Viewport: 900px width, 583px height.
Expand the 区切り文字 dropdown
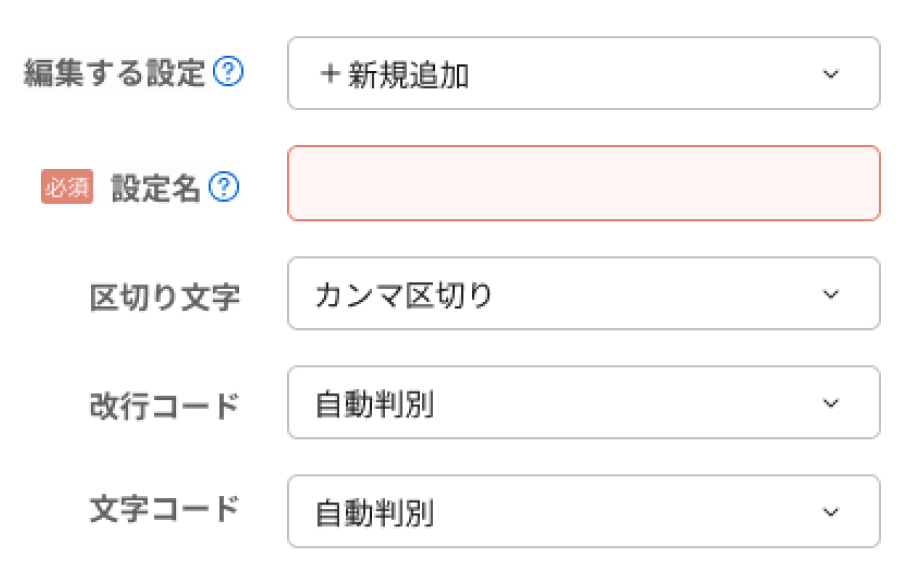pyautogui.click(x=583, y=294)
